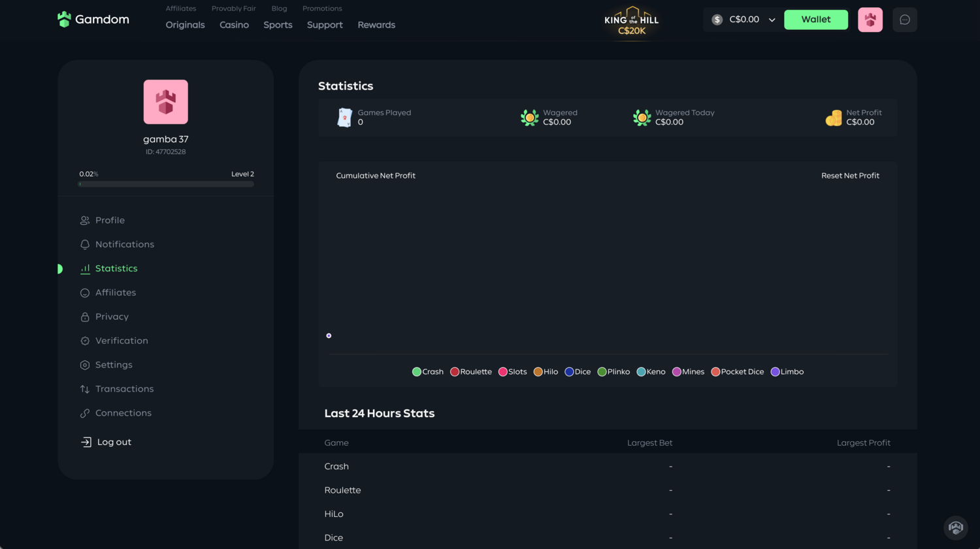The image size is (980, 549).
Task: Select the Statistics chart icon
Action: [85, 268]
